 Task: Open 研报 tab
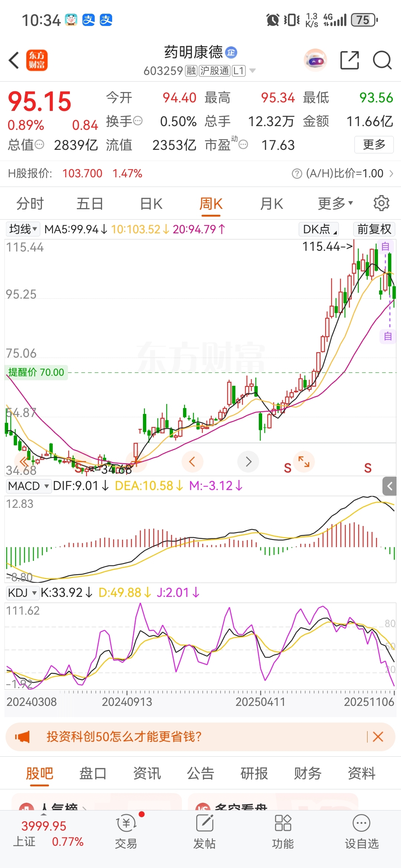tap(254, 773)
